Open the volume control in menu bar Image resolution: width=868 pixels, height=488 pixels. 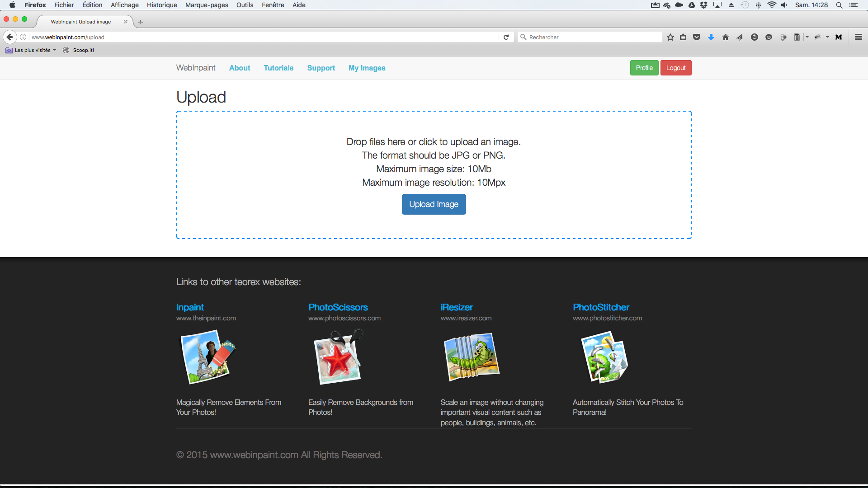784,5
